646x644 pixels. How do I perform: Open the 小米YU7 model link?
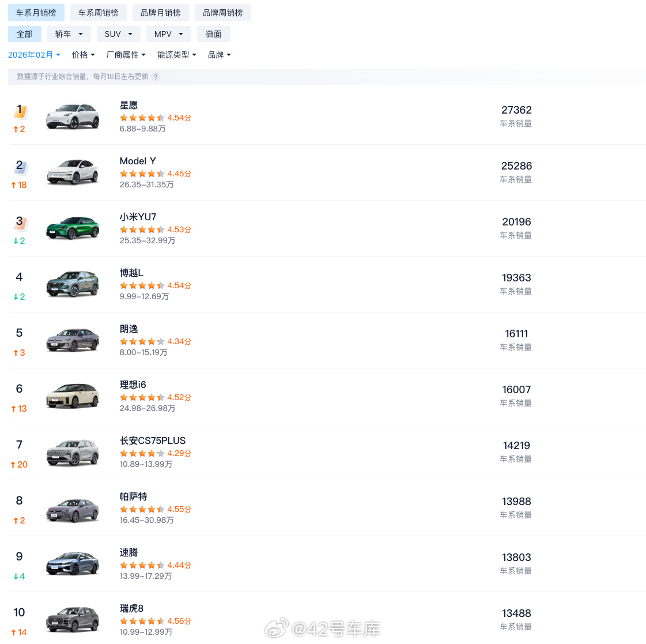click(x=138, y=217)
